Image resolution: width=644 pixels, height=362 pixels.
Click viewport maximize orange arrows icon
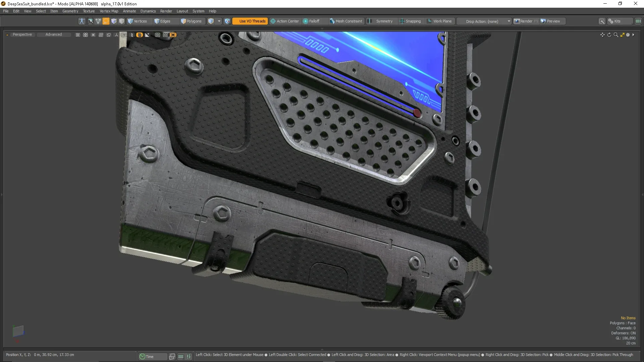(622, 35)
